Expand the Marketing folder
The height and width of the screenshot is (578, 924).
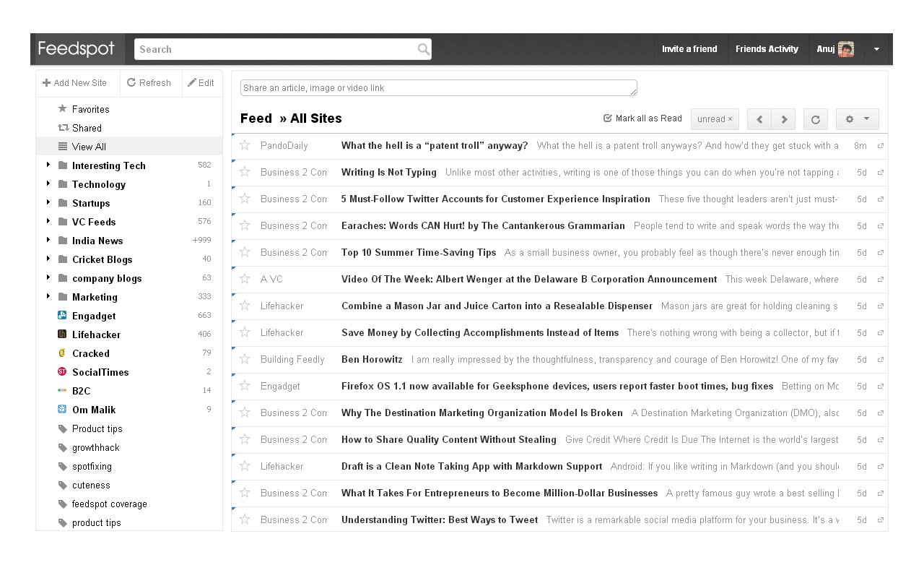coord(48,296)
